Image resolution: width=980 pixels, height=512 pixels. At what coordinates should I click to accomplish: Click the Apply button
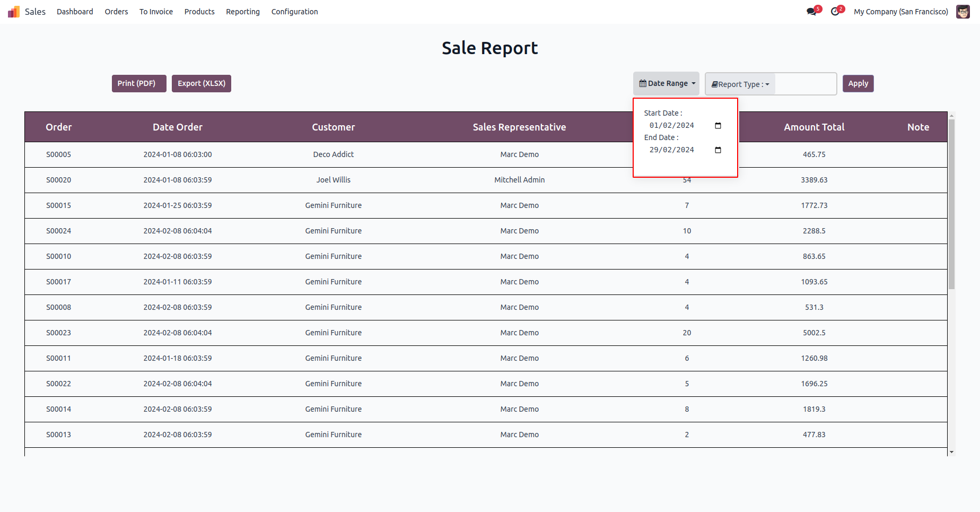pyautogui.click(x=857, y=83)
